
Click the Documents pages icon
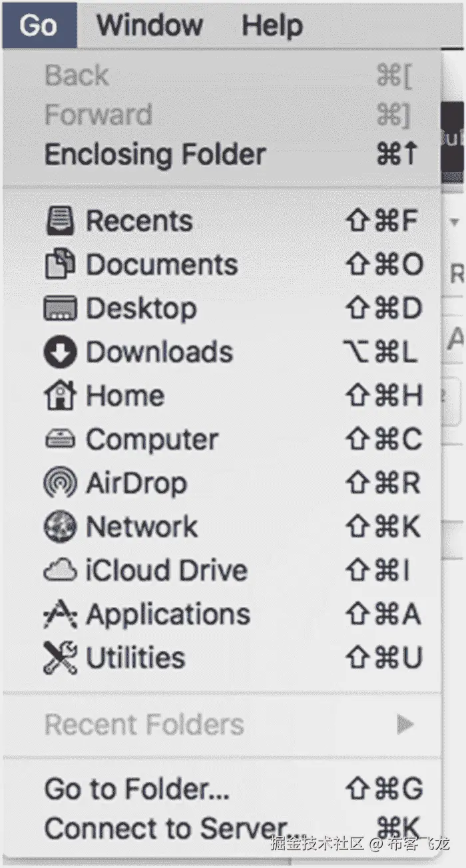(61, 264)
